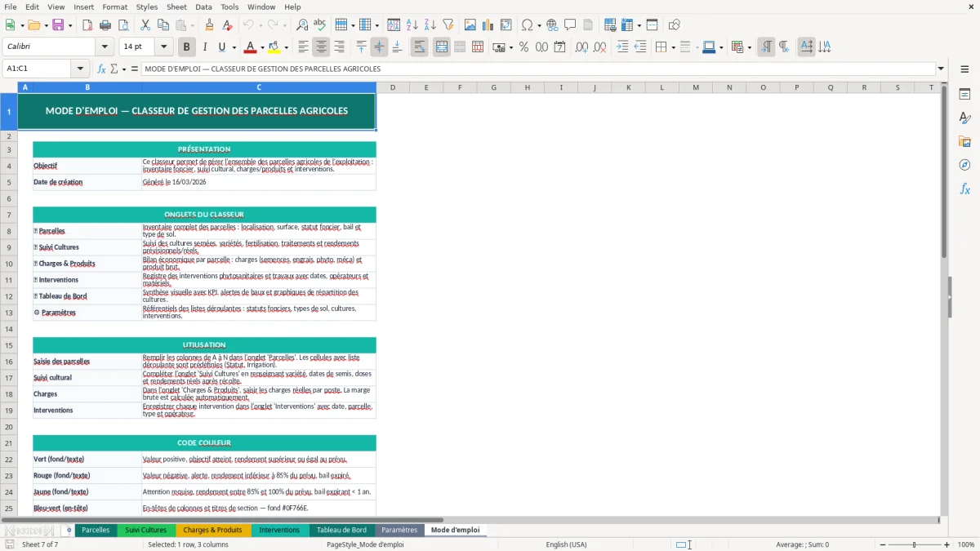Format as Percent with the % icon

point(523,47)
